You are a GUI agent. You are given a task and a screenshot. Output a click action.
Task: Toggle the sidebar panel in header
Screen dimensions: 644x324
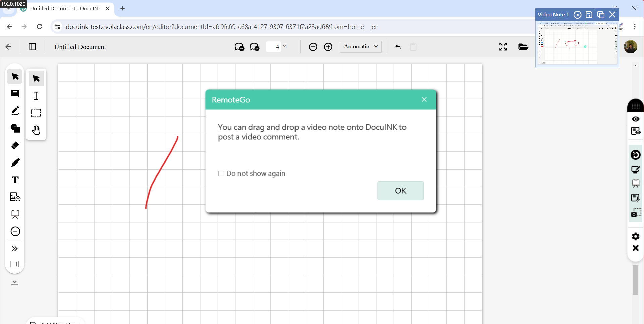pyautogui.click(x=32, y=47)
